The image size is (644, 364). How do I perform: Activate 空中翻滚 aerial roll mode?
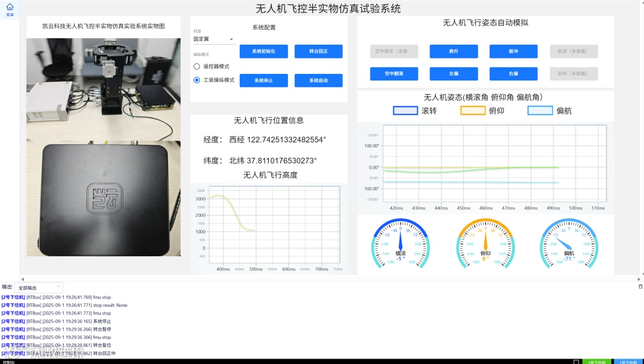[x=394, y=73]
